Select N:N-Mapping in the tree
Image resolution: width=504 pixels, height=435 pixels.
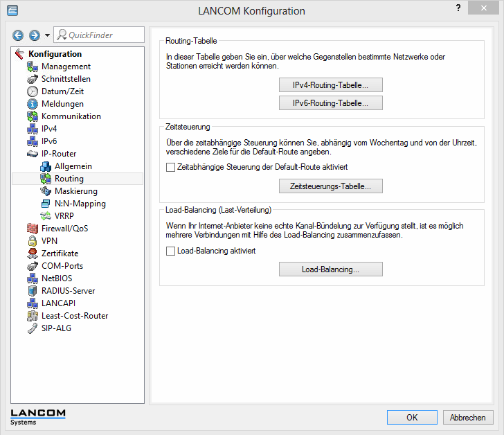tap(80, 204)
